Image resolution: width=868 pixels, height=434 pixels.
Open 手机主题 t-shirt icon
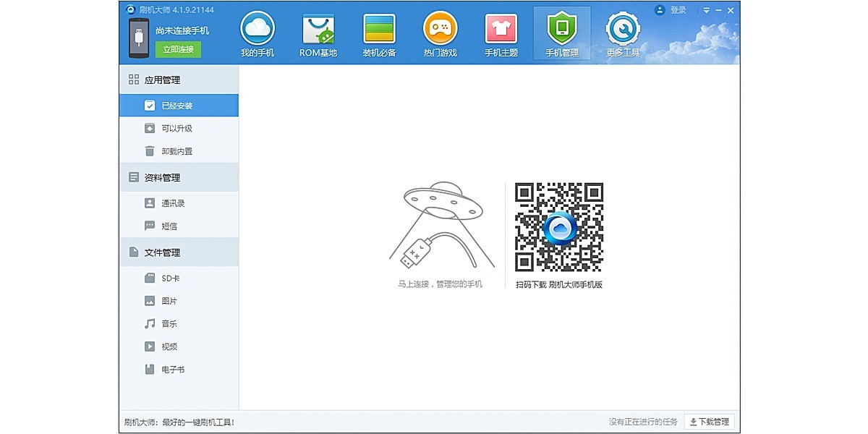pyautogui.click(x=501, y=30)
